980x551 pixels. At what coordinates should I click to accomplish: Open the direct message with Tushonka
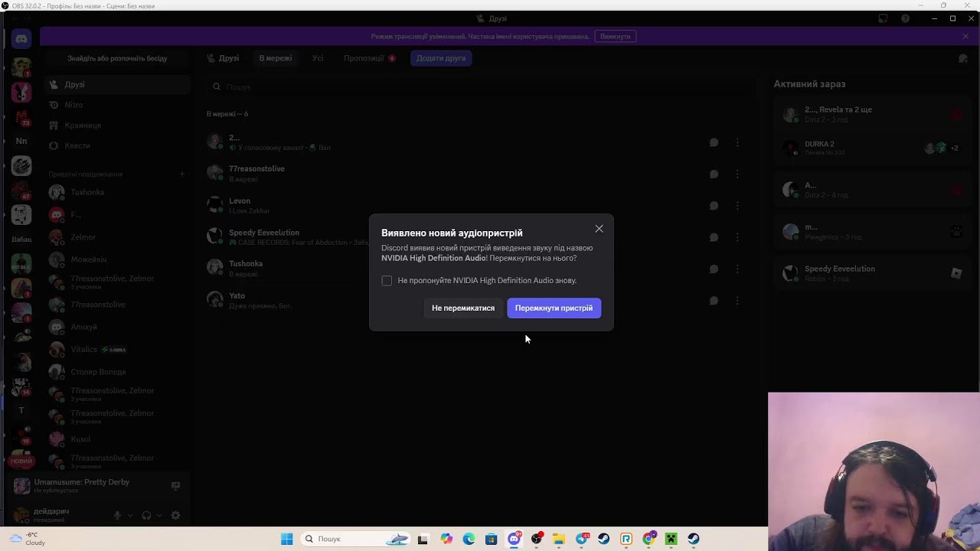click(116, 192)
